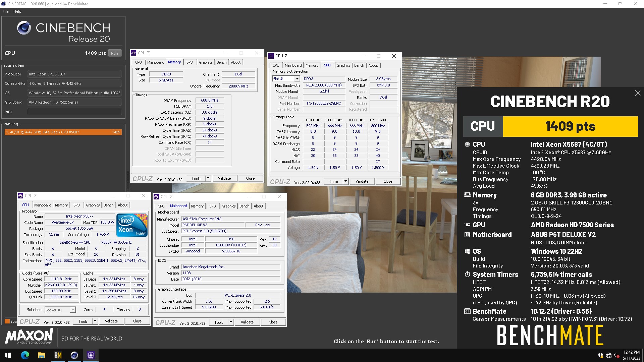Viewport: 644px width, 362px height.
Task: Run the Cinebench CPU test
Action: (x=114, y=53)
